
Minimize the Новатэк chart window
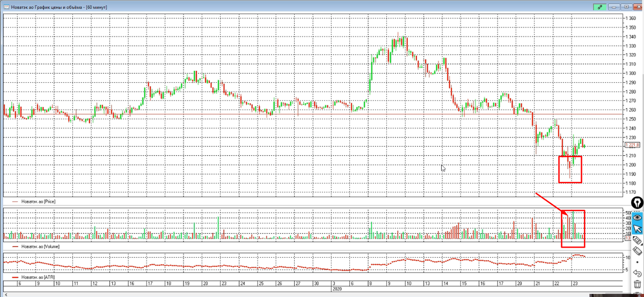[x=614, y=6]
